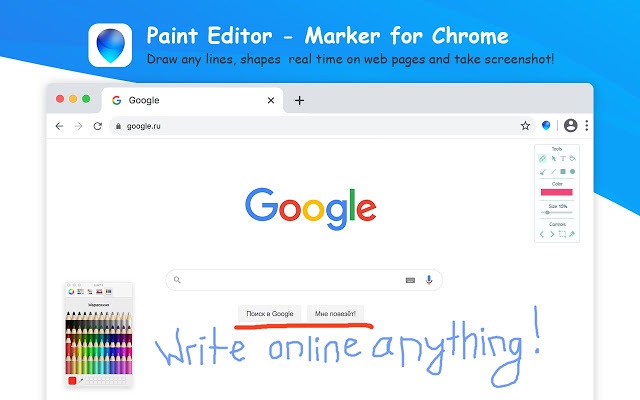Select the filled rectangle shape tool
Screen dimensions: 640x400
click(x=563, y=171)
